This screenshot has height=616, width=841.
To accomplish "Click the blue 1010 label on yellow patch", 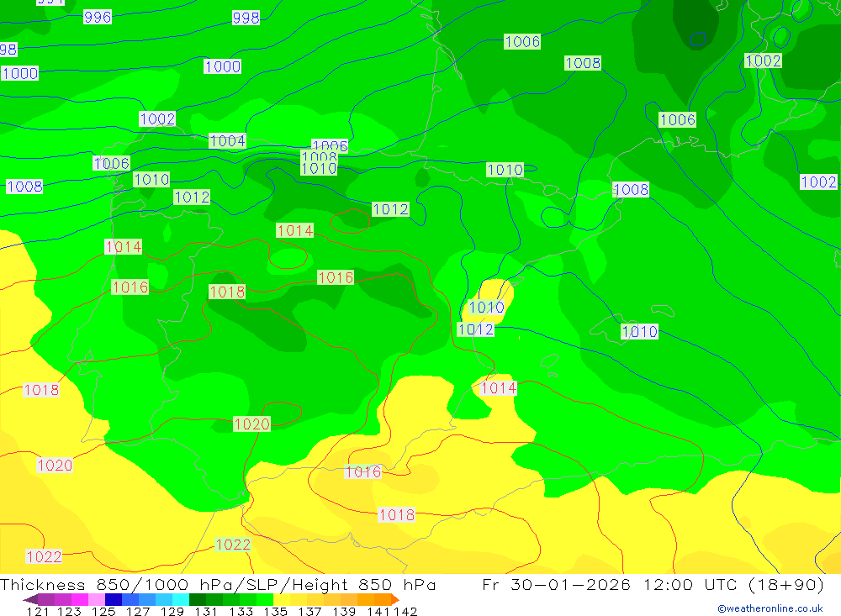I will [486, 308].
